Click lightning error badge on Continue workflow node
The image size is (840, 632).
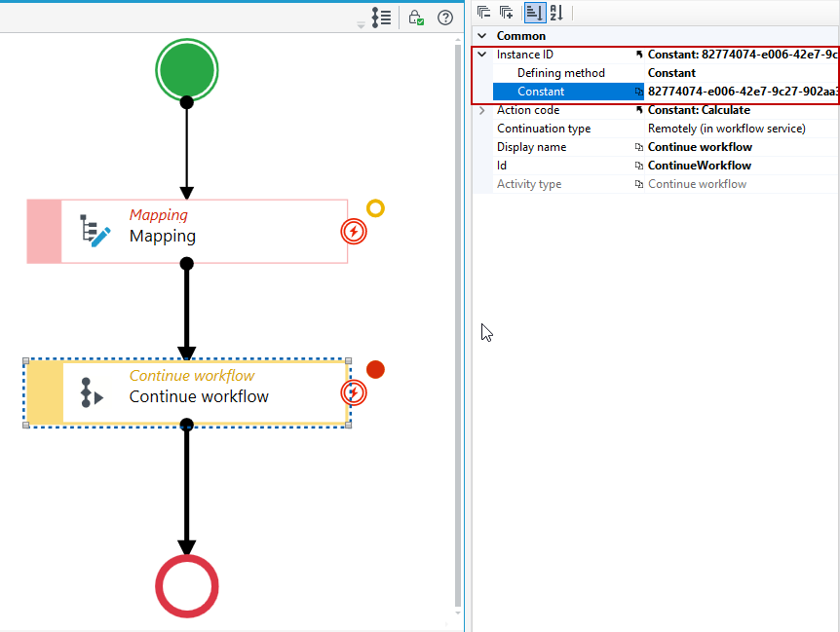354,392
